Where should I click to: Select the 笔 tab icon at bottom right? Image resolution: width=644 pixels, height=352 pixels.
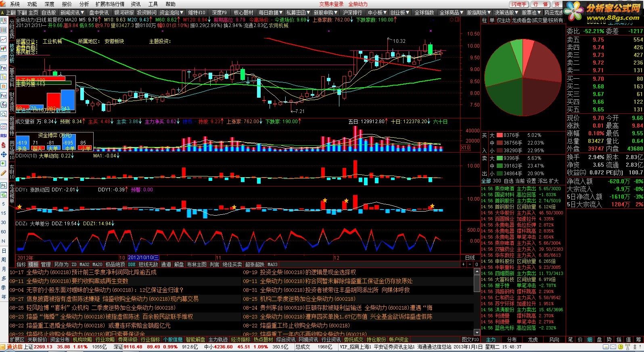pyautogui.click(x=570, y=339)
